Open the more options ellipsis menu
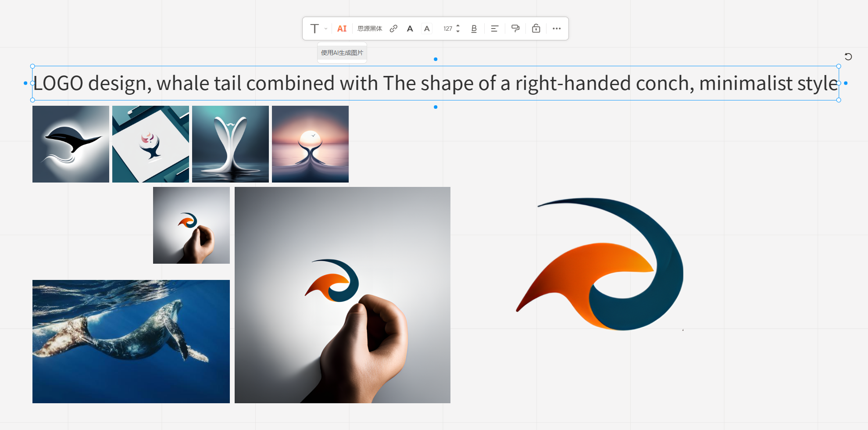 tap(557, 29)
